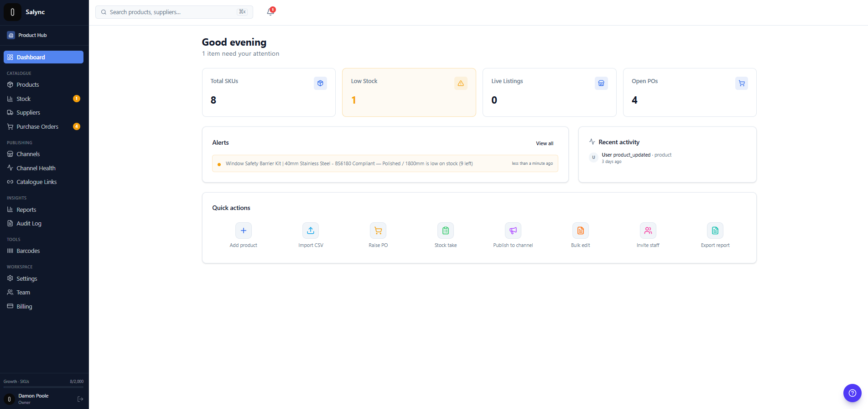Click the logout icon beside Damon Poole
This screenshot has width=868, height=409.
click(80, 399)
